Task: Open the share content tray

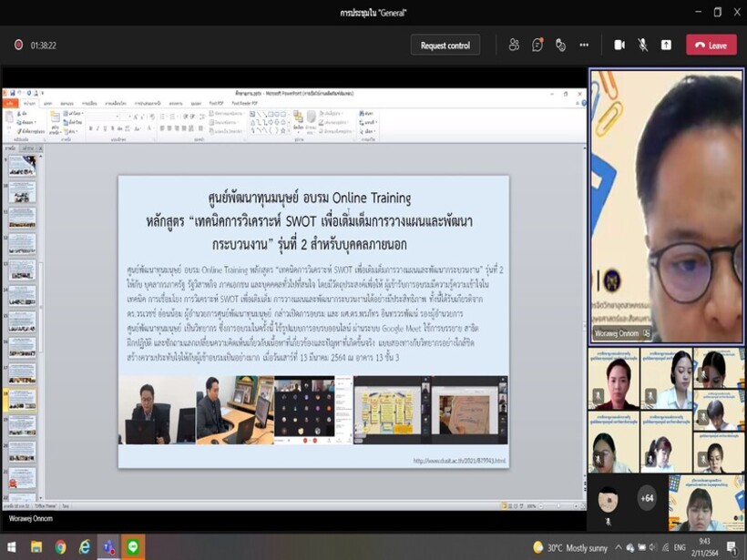Action: (666, 46)
